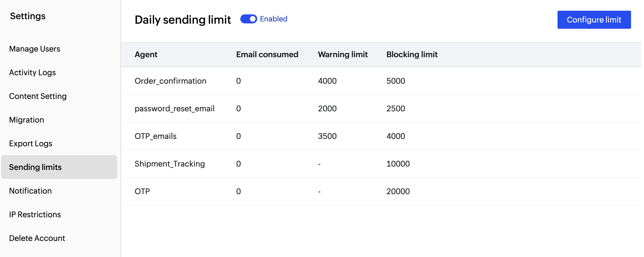The width and height of the screenshot is (644, 257).
Task: Click Delete Account option
Action: coord(37,238)
